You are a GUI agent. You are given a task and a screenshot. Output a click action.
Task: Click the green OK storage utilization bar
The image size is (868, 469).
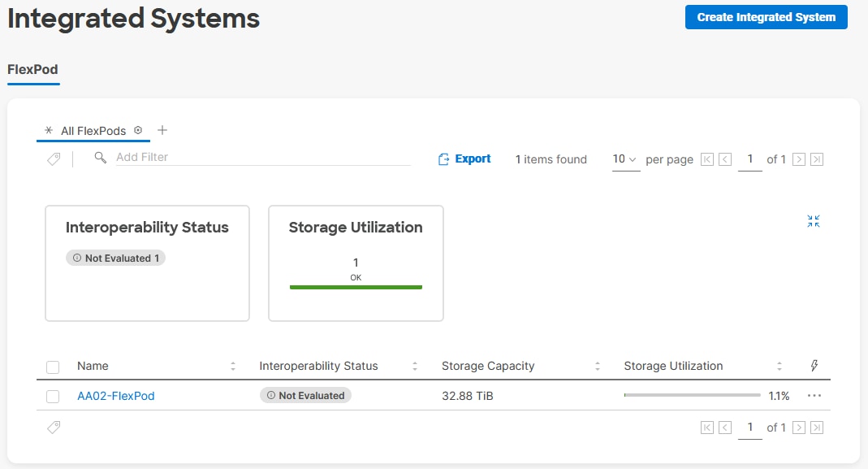point(356,287)
